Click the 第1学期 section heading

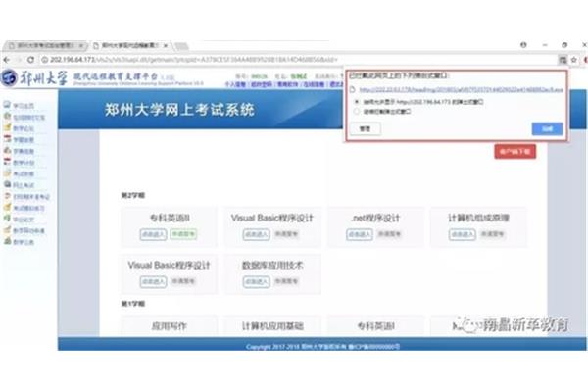pyautogui.click(x=132, y=304)
